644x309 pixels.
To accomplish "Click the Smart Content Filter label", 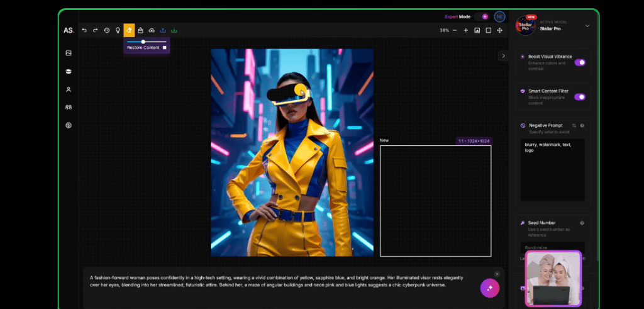I will pyautogui.click(x=548, y=91).
